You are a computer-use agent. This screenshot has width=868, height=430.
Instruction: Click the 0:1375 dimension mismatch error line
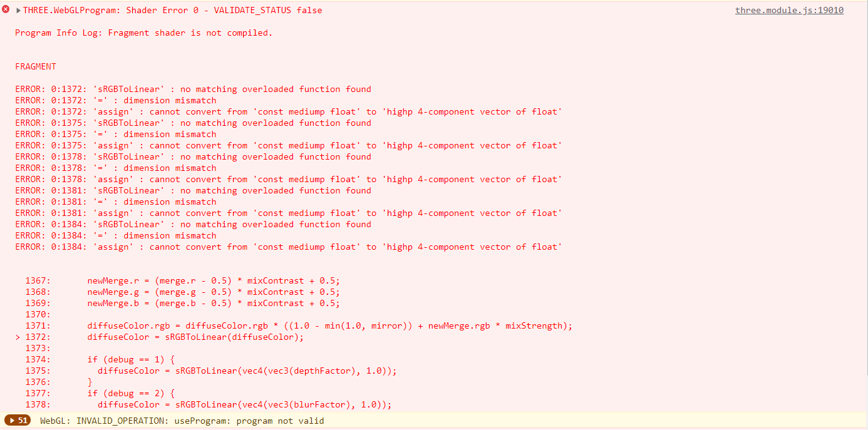[x=116, y=135]
